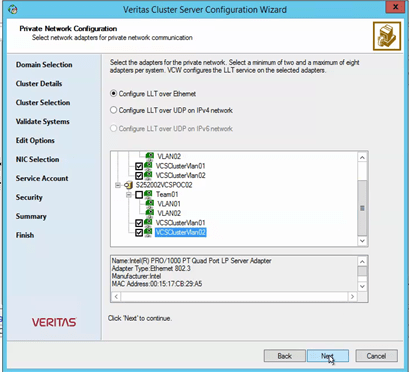Click the details horizontal scroll-left arrow

click(x=116, y=296)
